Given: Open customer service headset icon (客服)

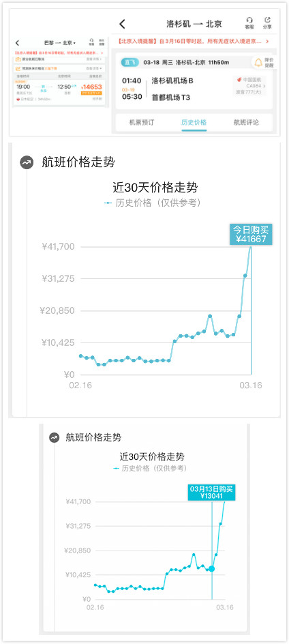Looking at the screenshot, I should [249, 23].
